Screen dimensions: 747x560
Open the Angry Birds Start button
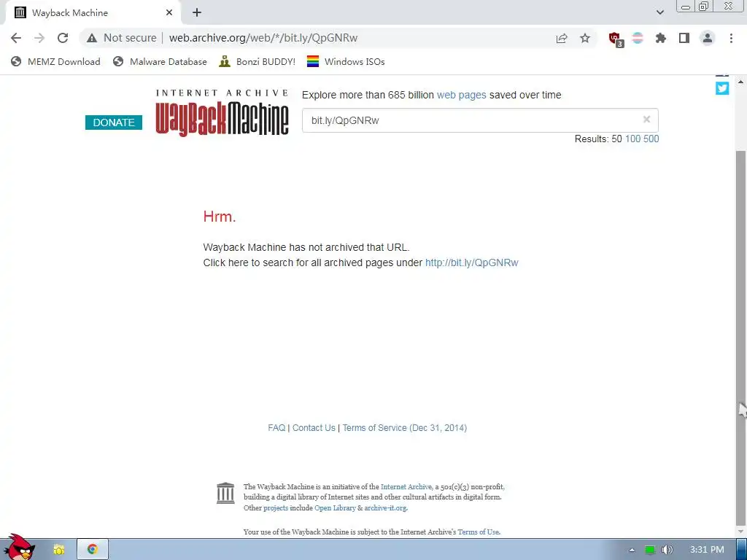click(19, 548)
